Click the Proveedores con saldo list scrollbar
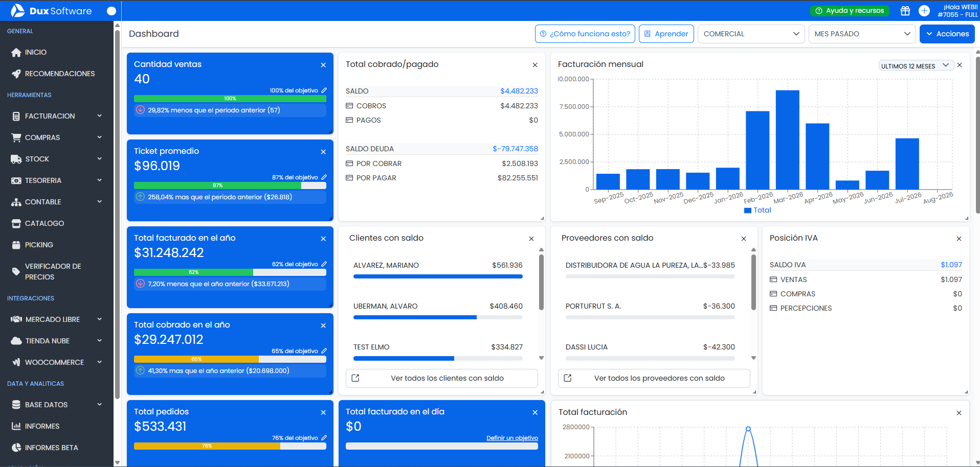 tap(753, 282)
